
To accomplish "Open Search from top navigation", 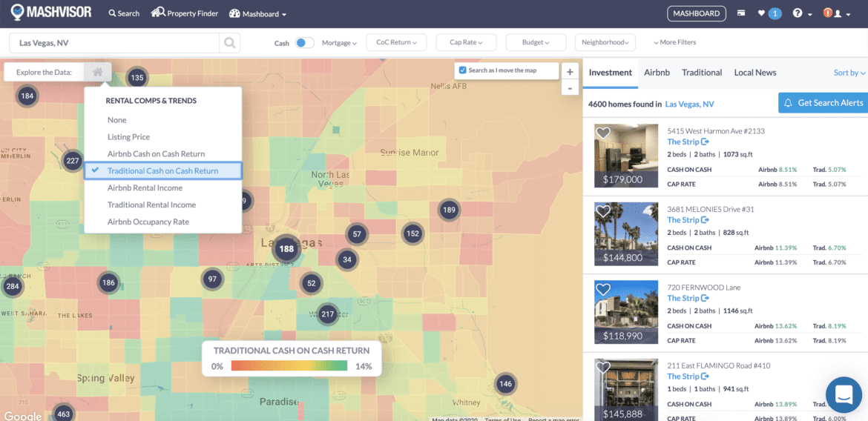I will coord(124,13).
